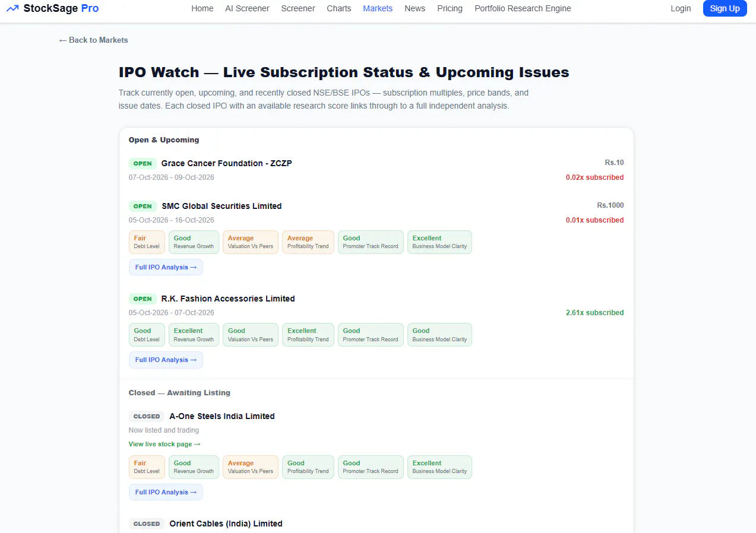Click the StockSage Pro trend-line logo icon

pos(12,8)
